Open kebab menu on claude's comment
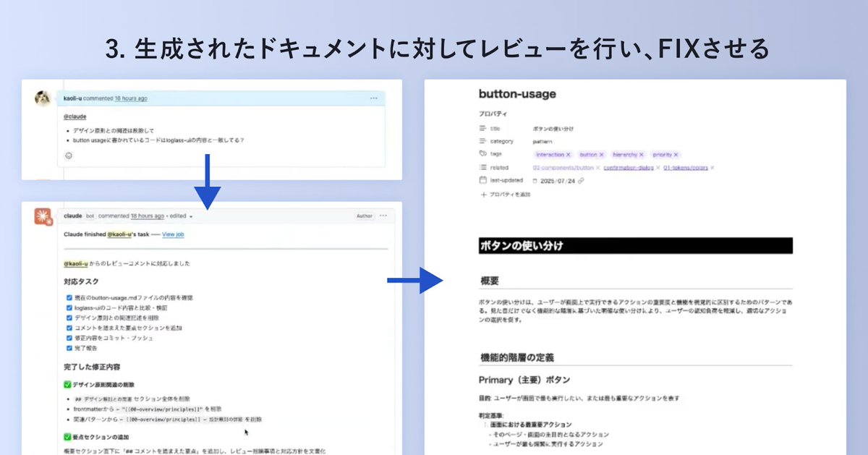The height and width of the screenshot is (455, 868). click(383, 216)
